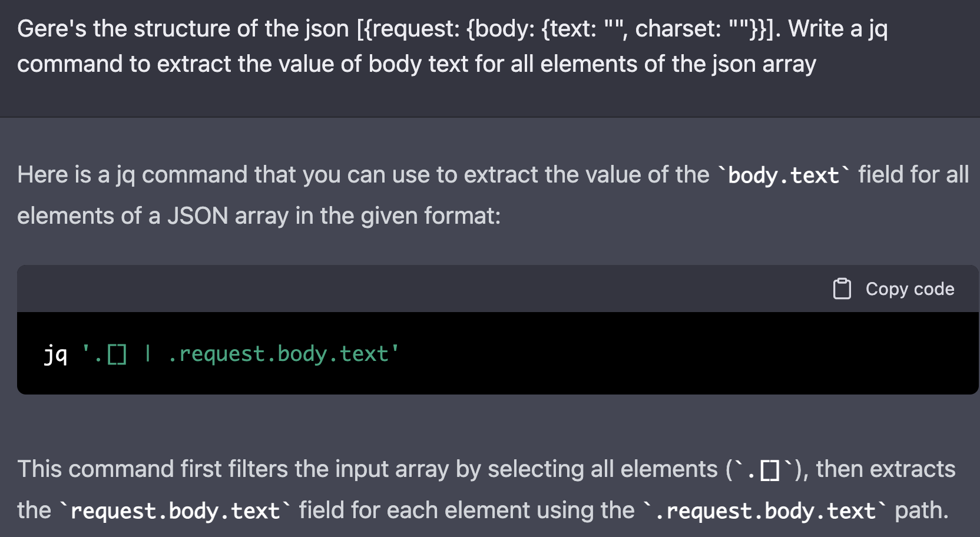
Task: Click the clipboard icon in code header
Action: (x=842, y=289)
